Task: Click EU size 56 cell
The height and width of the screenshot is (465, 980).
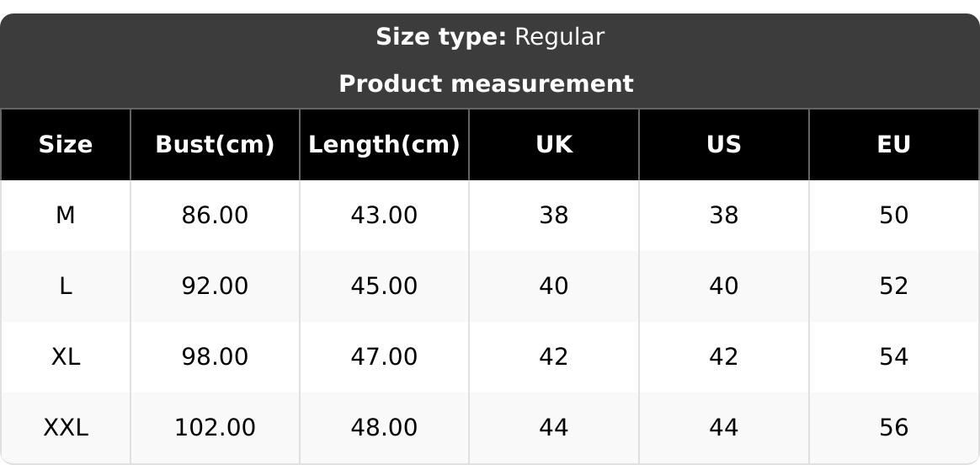Action: 893,428
